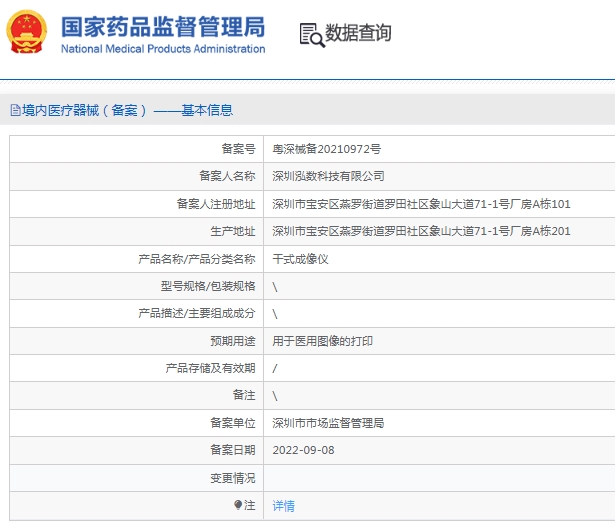This screenshot has height=528, width=615.
Task: Click the 产品名称/产品分类名称 label
Action: pos(197,259)
